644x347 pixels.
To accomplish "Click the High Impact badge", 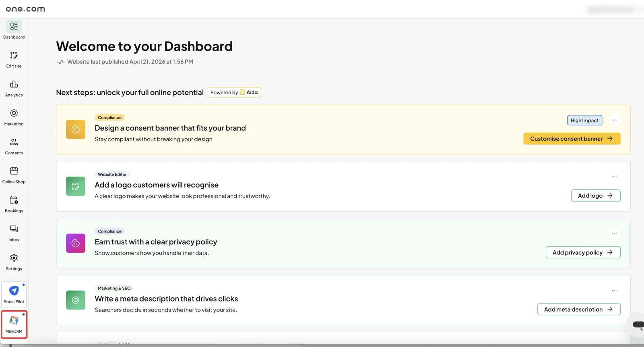I will pyautogui.click(x=584, y=120).
